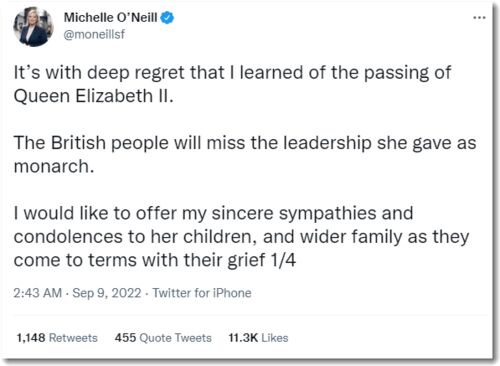
Task: Click the "Queen Elizabeth II." text
Action: [x=93, y=96]
